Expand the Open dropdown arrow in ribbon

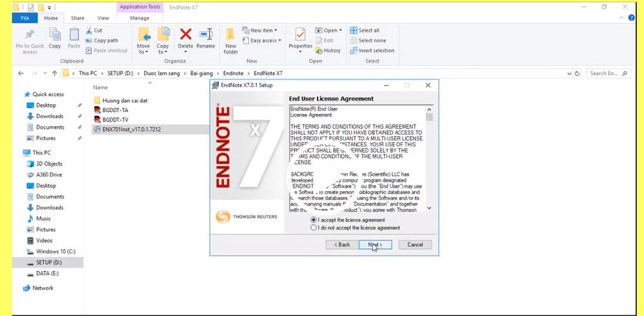341,31
